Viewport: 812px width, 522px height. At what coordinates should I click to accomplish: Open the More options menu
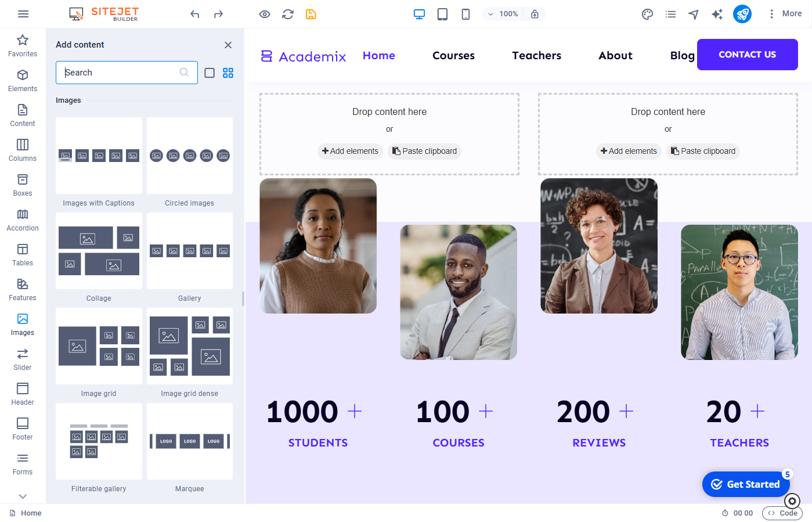pyautogui.click(x=785, y=14)
